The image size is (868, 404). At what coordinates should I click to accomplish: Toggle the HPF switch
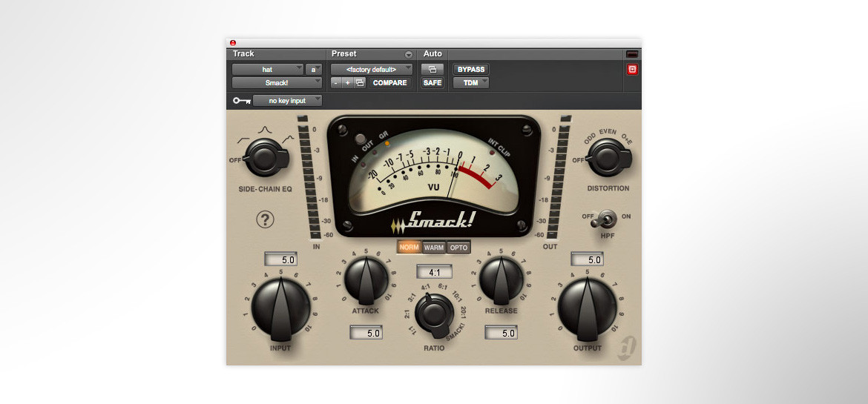coord(603,220)
